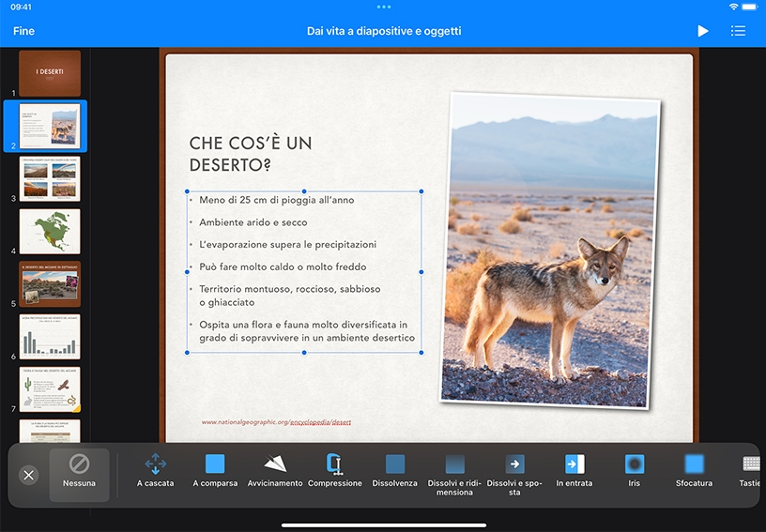
Task: Tap the battery status icon
Action: click(749, 7)
